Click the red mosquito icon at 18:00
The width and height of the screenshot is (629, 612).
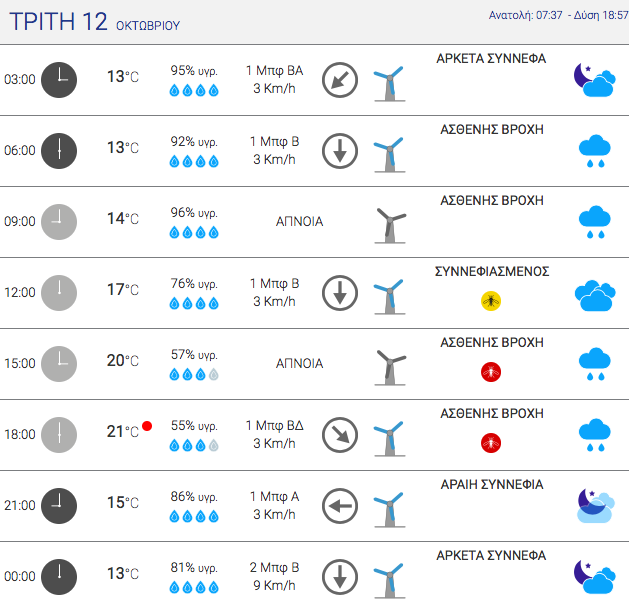pos(491,443)
